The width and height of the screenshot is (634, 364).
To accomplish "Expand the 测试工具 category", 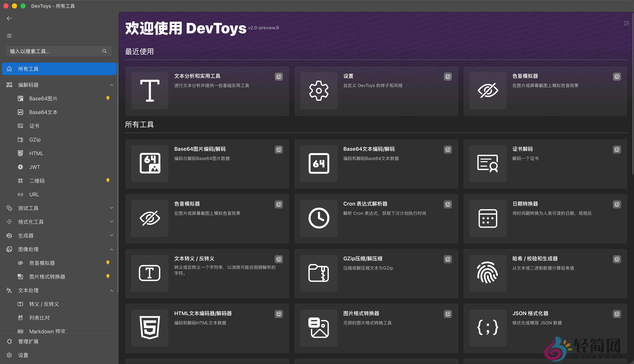I will [112, 208].
